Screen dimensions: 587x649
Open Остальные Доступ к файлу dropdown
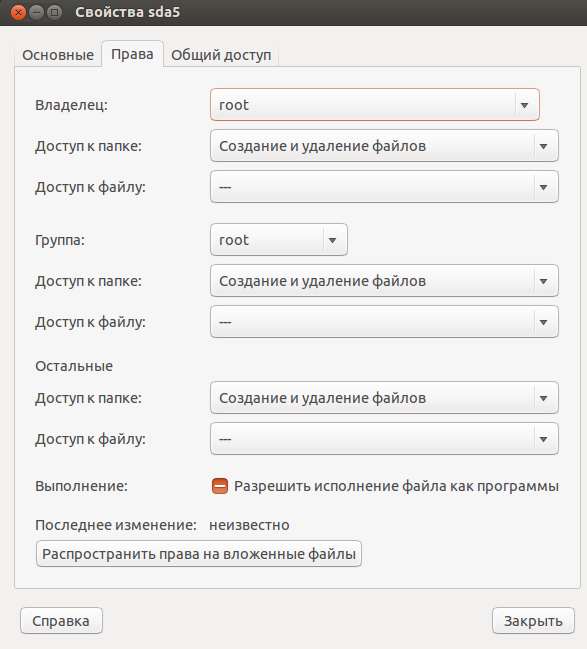tap(384, 439)
